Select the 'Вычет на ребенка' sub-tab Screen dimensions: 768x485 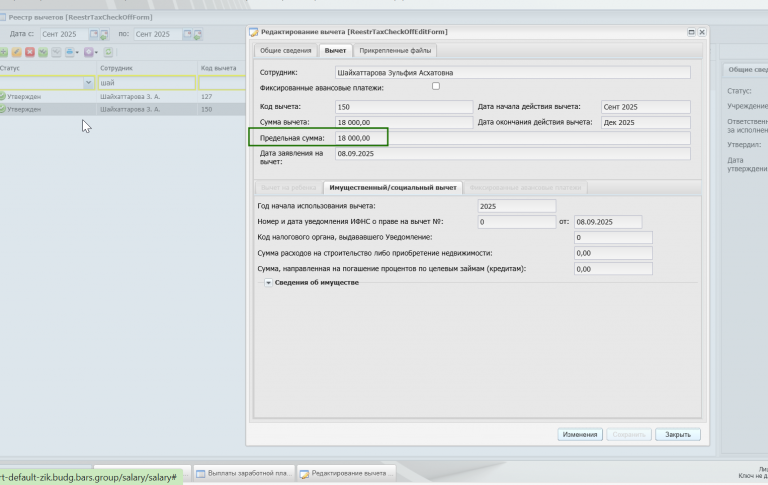tap(288, 188)
